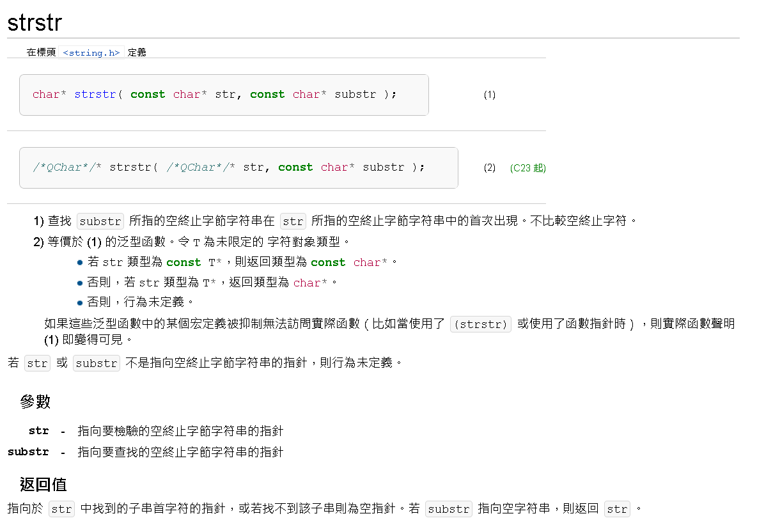
Task: Click the bullet line 否則，行為未定義
Action: pyautogui.click(x=140, y=302)
